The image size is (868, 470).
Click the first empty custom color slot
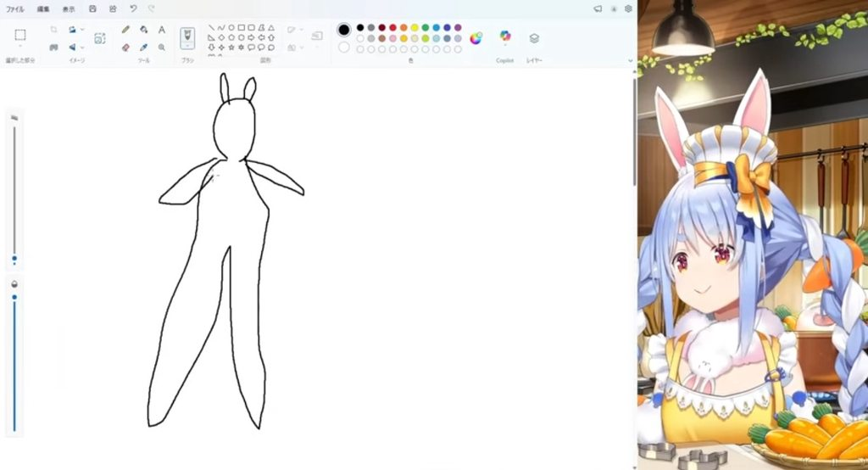[360, 49]
